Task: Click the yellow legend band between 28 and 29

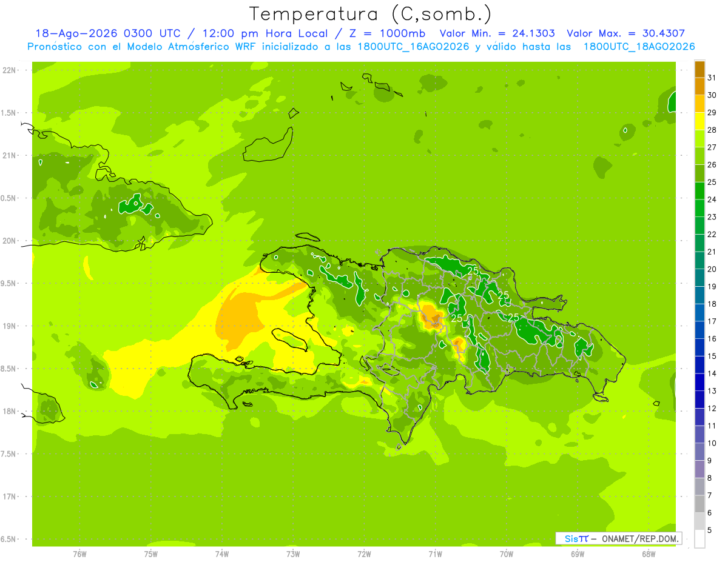Action: [x=699, y=121]
